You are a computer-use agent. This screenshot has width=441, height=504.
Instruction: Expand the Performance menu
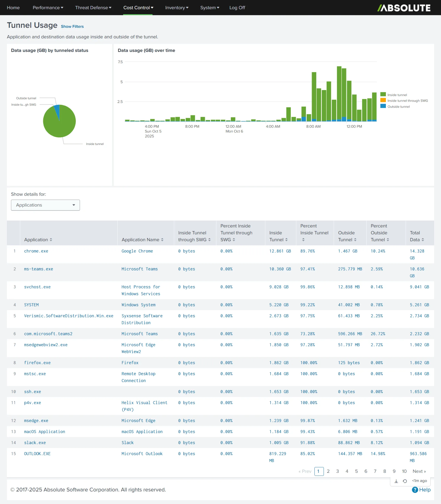point(48,8)
